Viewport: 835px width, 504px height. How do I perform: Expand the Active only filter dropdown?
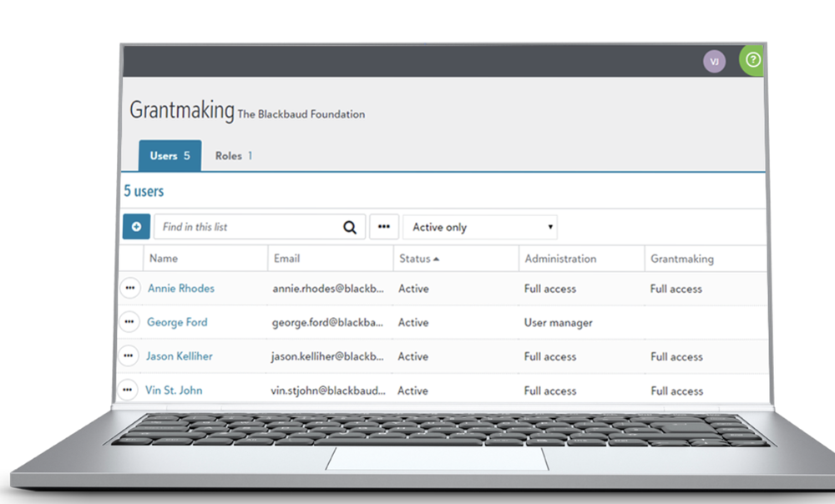pos(480,227)
